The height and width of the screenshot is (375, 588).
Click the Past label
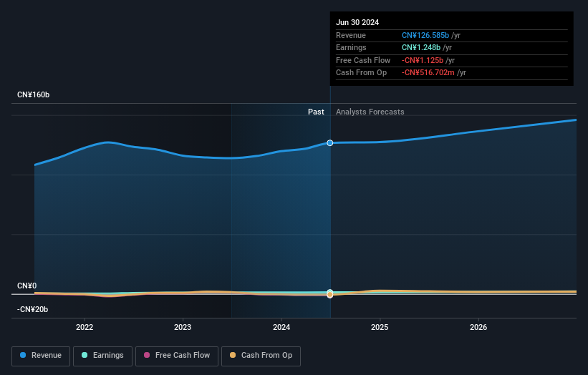pyautogui.click(x=316, y=112)
